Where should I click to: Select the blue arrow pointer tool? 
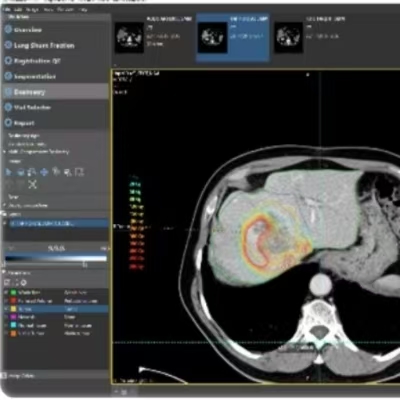pos(8,172)
